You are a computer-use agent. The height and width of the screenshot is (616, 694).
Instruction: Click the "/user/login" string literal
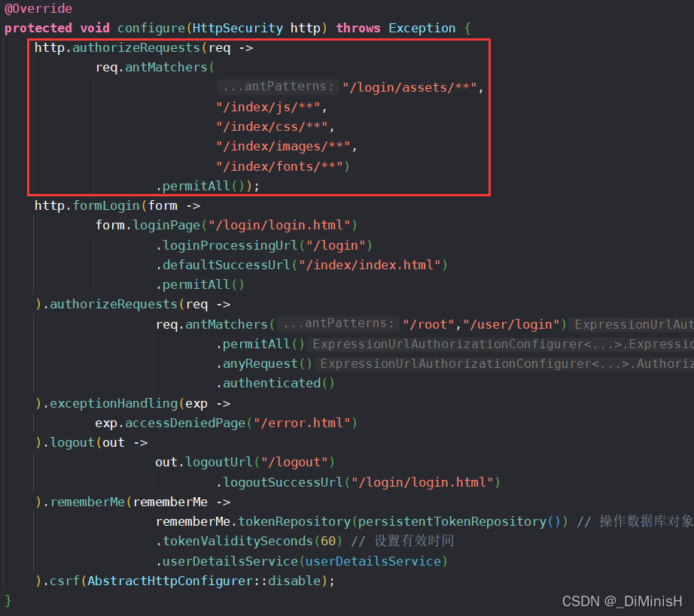click(x=511, y=325)
